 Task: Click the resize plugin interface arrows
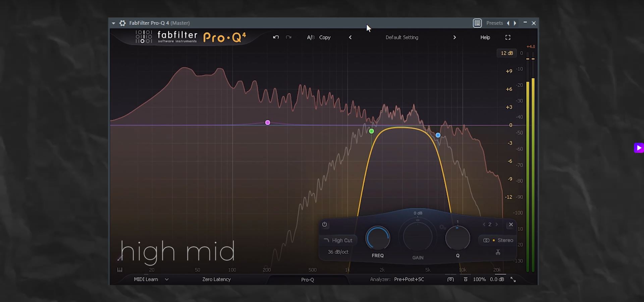tap(513, 279)
